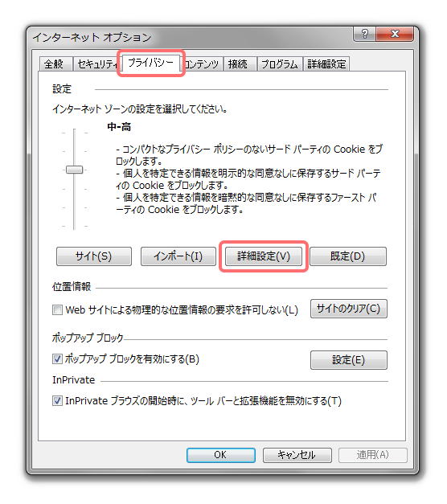Click the サイトのクリア(C) button
Image resolution: width=447 pixels, height=504 pixels.
(349, 309)
